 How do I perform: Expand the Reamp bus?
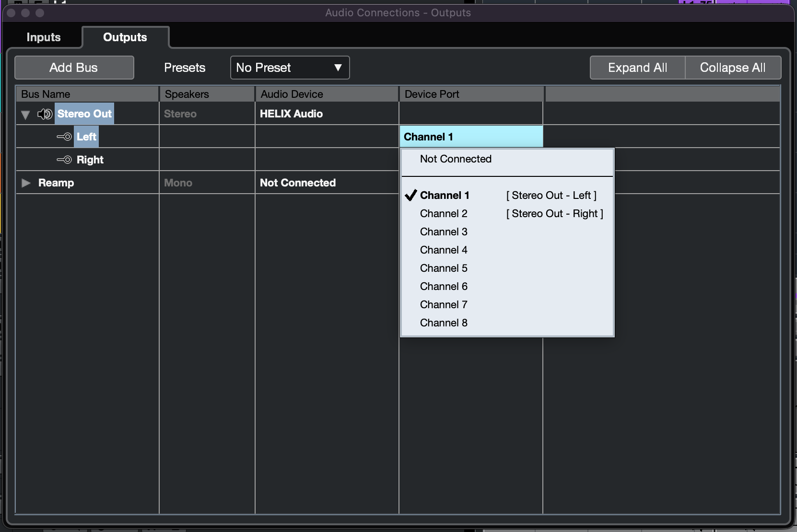click(26, 183)
